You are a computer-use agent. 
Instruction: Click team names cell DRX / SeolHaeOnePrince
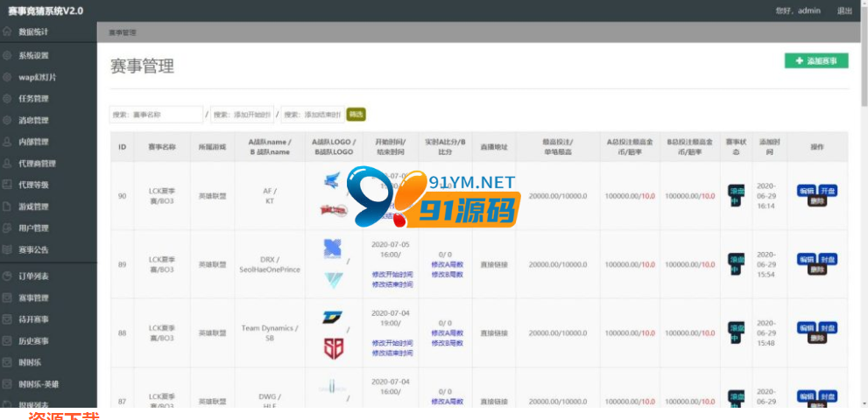tap(270, 264)
